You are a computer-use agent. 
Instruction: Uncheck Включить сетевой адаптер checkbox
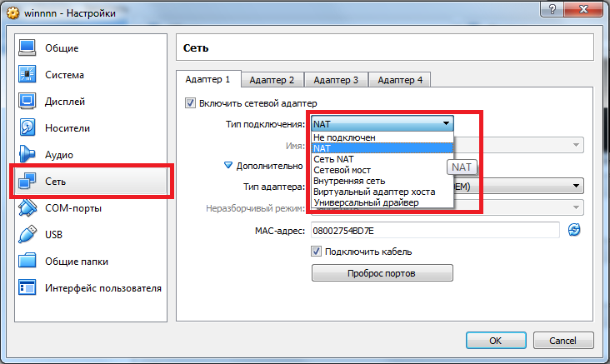point(190,103)
